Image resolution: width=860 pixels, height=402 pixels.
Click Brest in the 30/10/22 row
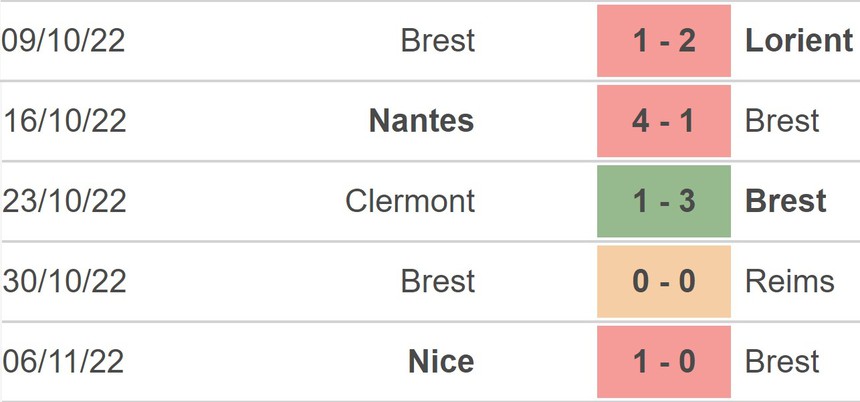[x=437, y=281]
